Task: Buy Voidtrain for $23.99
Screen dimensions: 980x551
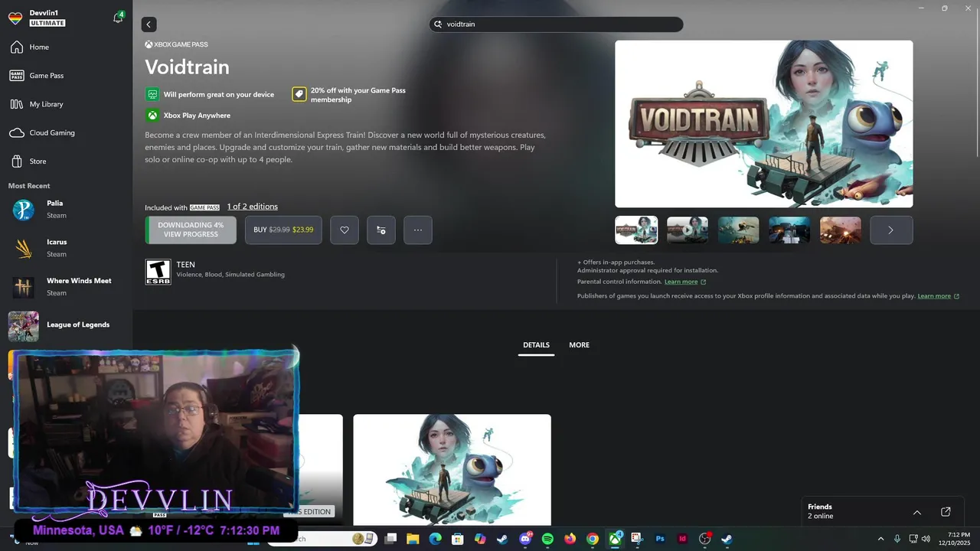Action: [283, 230]
